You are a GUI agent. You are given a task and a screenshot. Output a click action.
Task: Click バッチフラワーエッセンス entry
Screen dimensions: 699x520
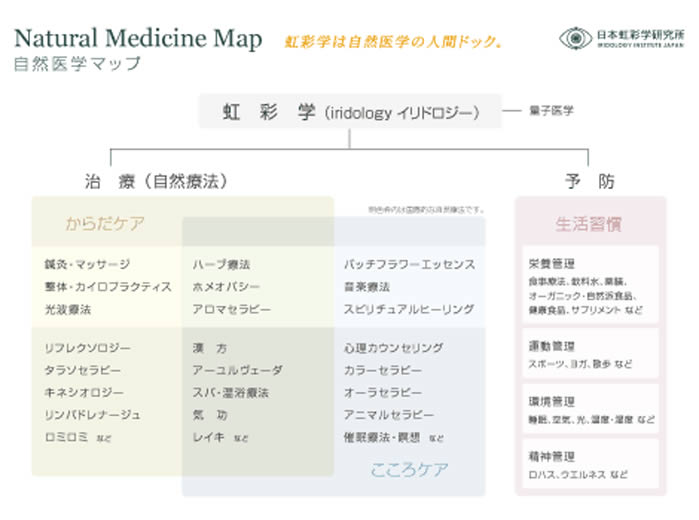pyautogui.click(x=409, y=265)
